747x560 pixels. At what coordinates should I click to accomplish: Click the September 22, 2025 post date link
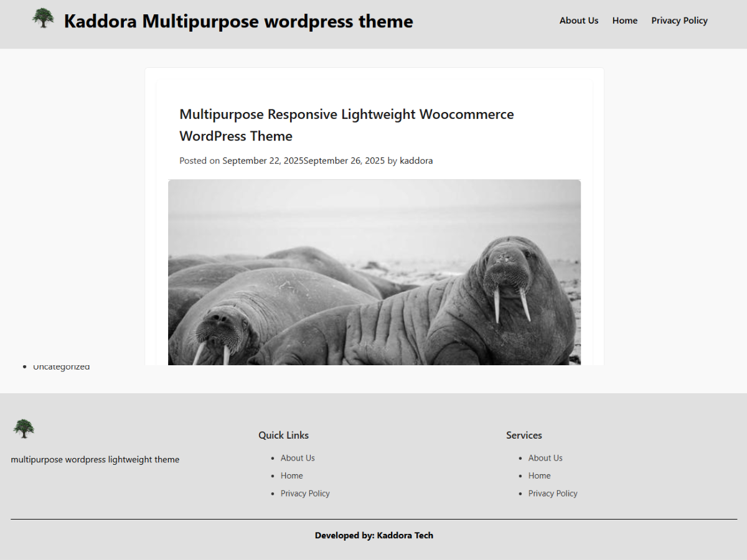[x=263, y=160]
